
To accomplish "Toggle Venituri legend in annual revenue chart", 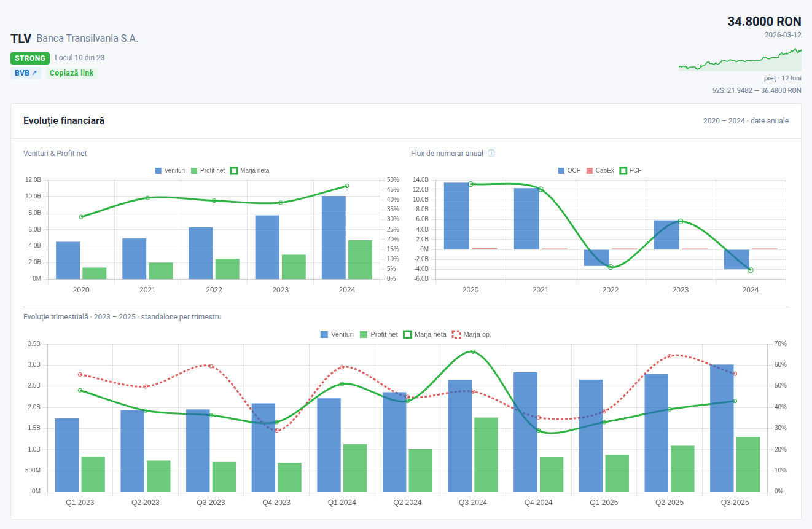I will tap(170, 170).
